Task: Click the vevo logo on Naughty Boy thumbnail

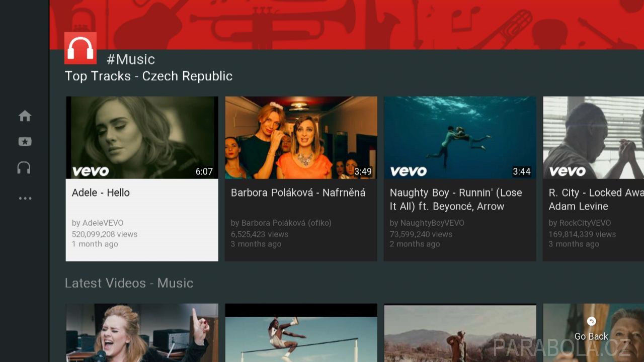Action: click(409, 171)
